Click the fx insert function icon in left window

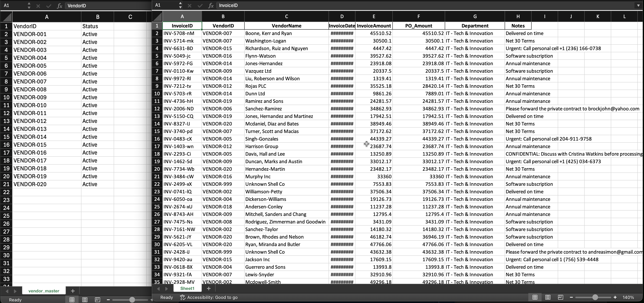coord(60,6)
